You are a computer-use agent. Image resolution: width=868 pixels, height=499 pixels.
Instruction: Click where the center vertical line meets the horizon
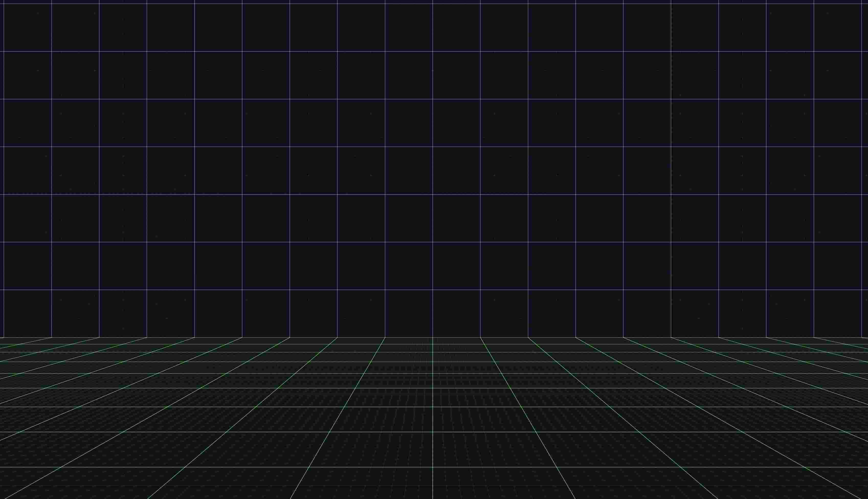click(x=432, y=337)
